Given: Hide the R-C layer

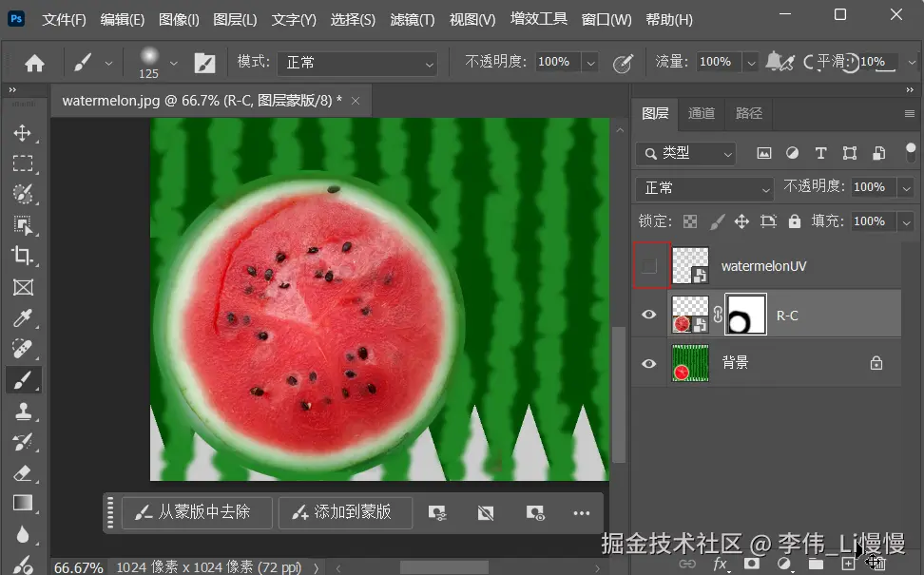Looking at the screenshot, I should 649,315.
